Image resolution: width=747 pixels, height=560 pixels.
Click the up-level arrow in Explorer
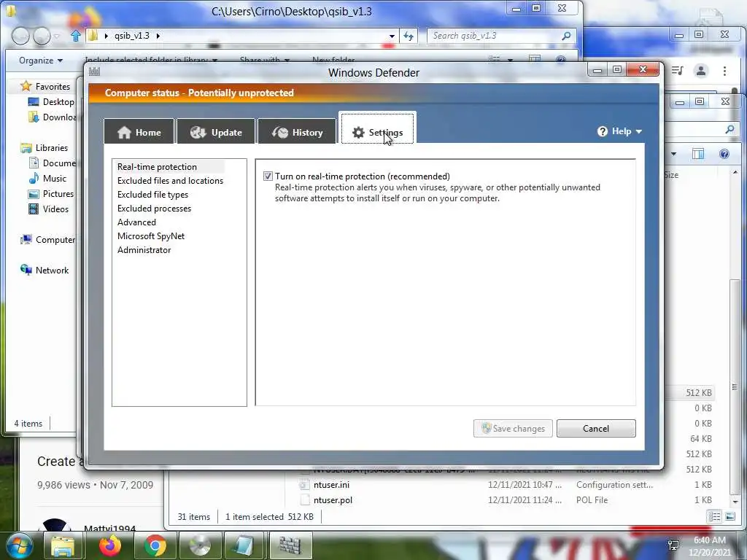(x=75, y=36)
